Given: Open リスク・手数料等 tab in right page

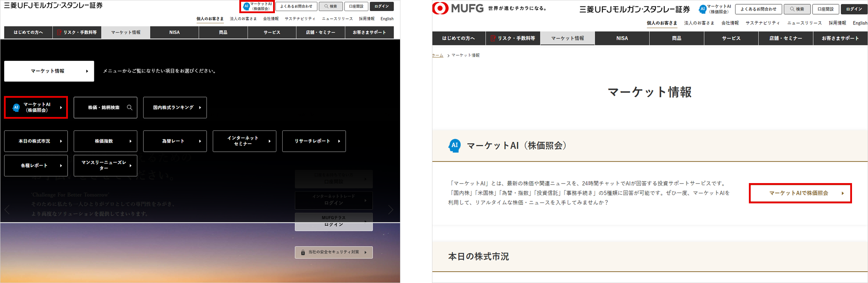Looking at the screenshot, I should click(x=513, y=38).
